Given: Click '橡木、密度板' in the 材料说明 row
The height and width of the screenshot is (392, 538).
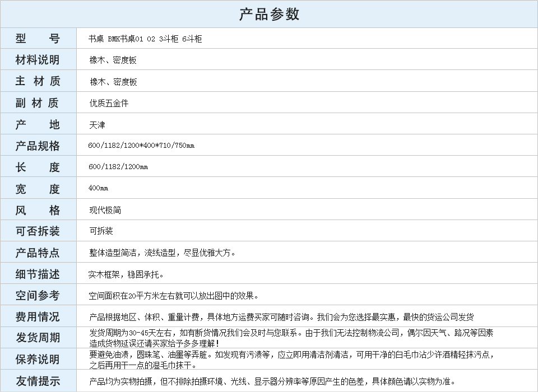Looking at the screenshot, I should (113, 60).
